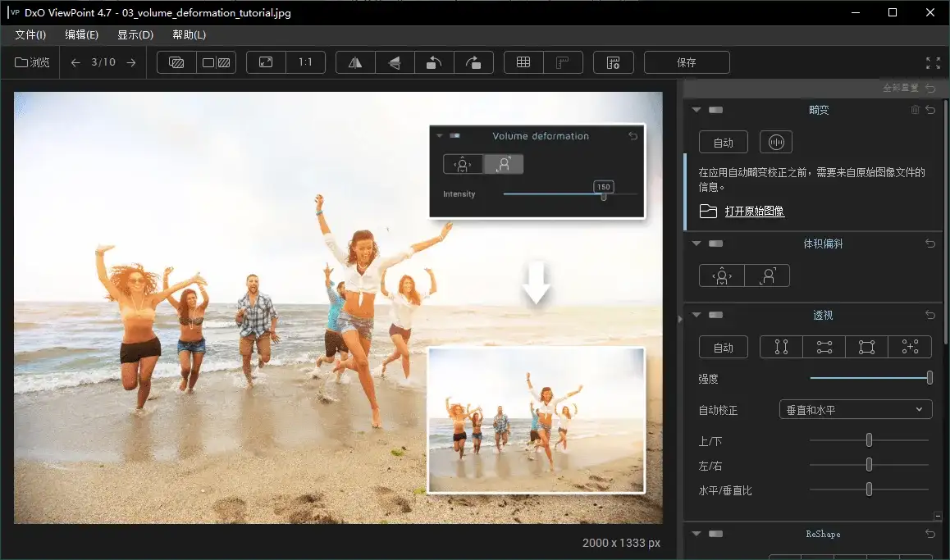950x560 pixels.
Task: Click the 保存 button
Action: (x=687, y=62)
